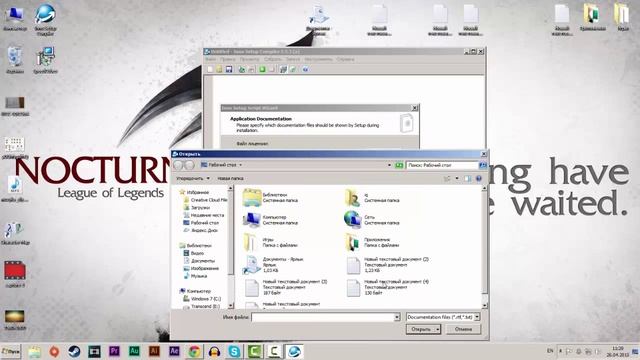Image resolution: width=640 pixels, height=360 pixels.
Task: Select Изображения library in navigation pane
Action: tap(201, 269)
